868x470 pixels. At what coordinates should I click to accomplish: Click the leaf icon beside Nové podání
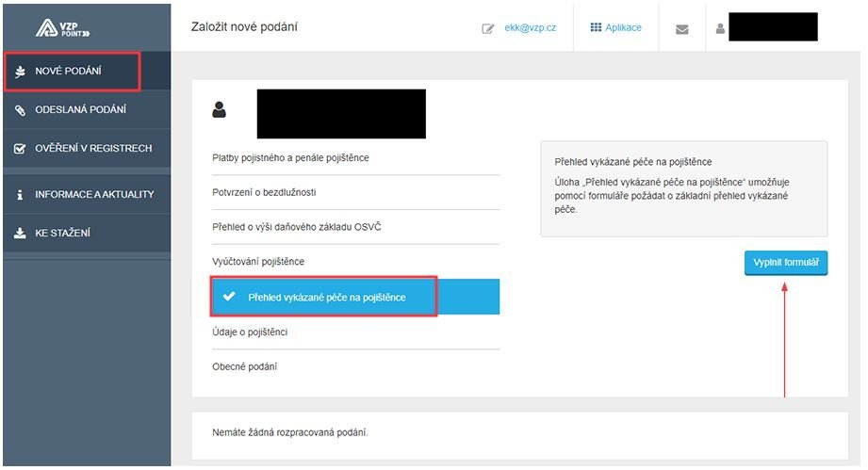[x=20, y=72]
